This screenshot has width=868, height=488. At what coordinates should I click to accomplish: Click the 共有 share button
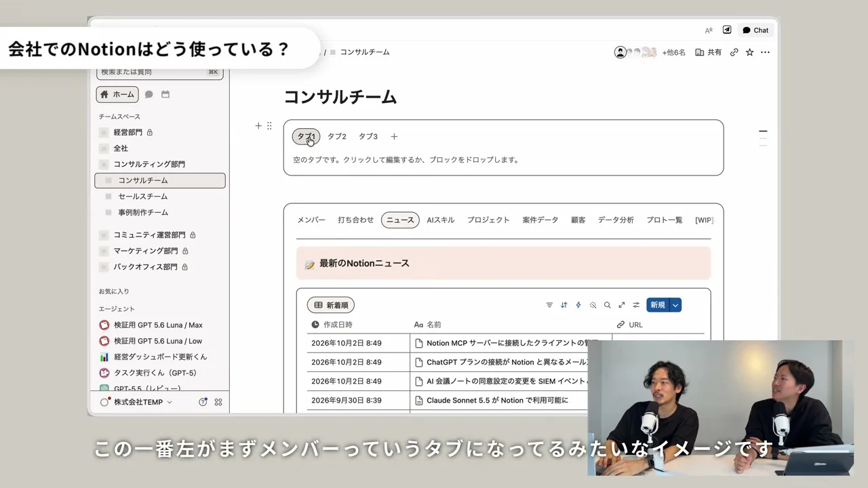click(x=709, y=52)
